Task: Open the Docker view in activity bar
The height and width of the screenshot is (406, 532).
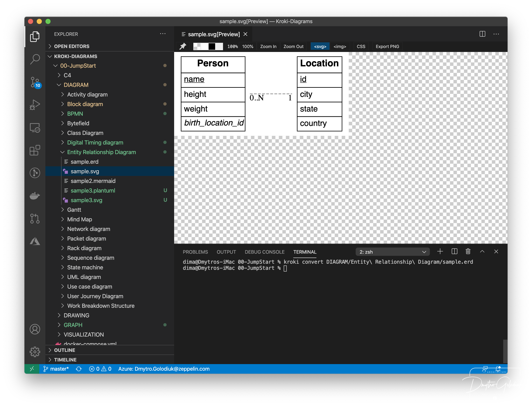Action: click(35, 196)
